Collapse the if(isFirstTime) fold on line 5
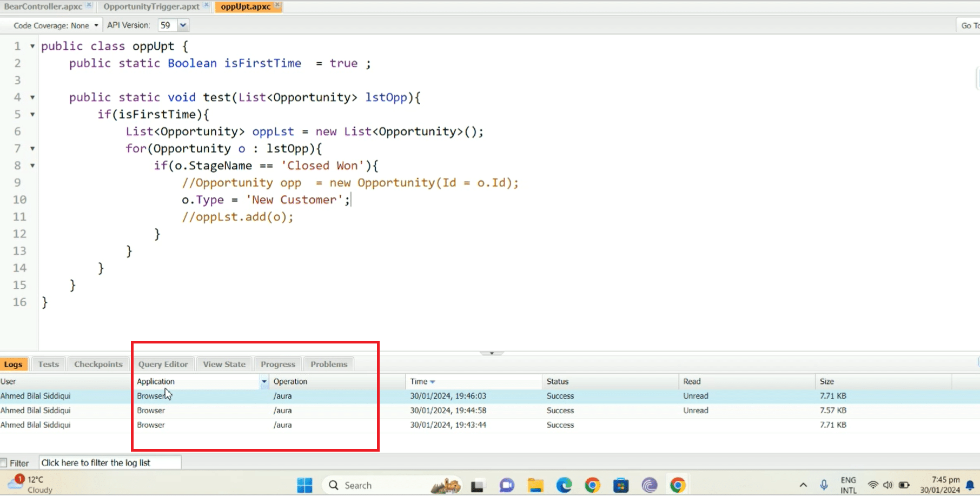 coord(32,115)
